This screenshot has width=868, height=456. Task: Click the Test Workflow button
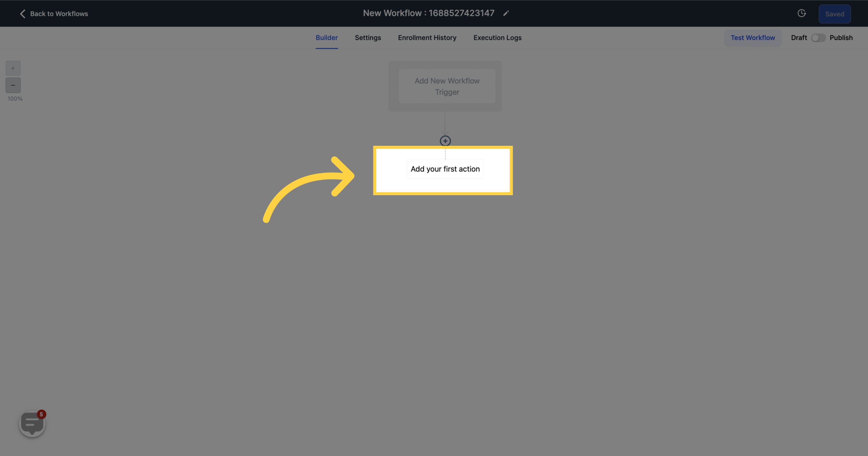point(753,38)
